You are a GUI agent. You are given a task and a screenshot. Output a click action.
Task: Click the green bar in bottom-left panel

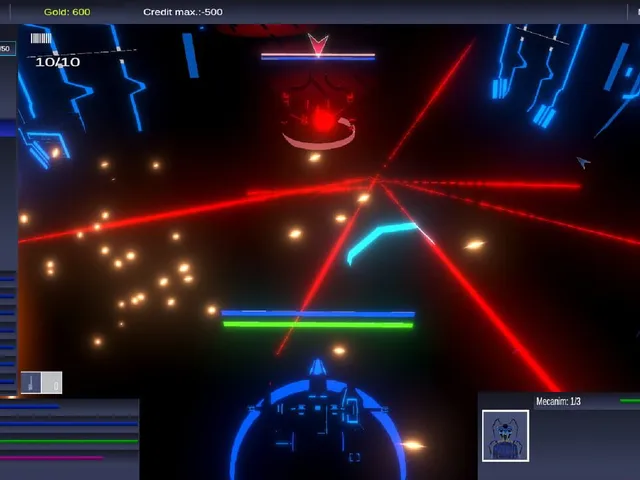point(69,441)
